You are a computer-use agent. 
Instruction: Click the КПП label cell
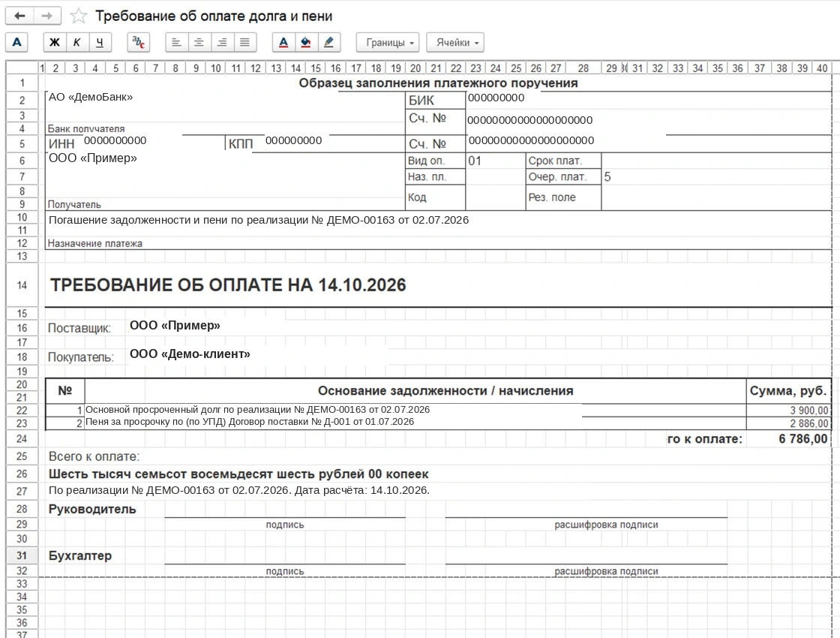(x=241, y=143)
